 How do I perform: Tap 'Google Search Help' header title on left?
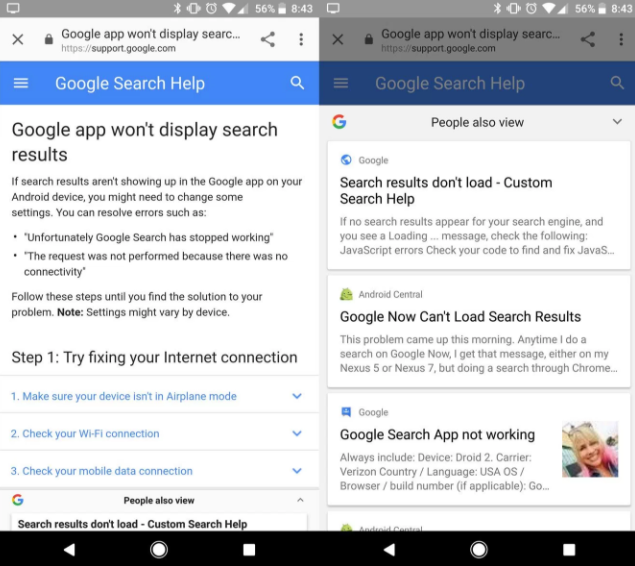130,83
